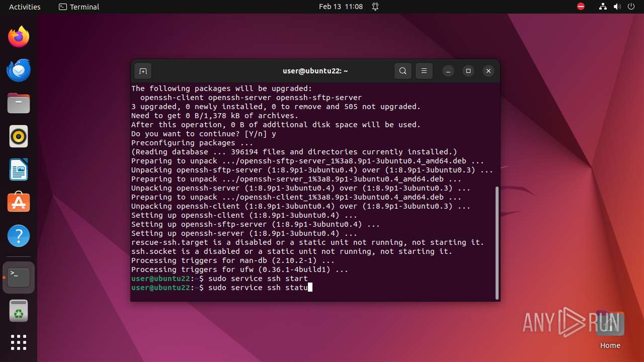644x362 pixels.
Task: Click 'Setting up openssh-sftp-server' line
Action: pos(256,224)
